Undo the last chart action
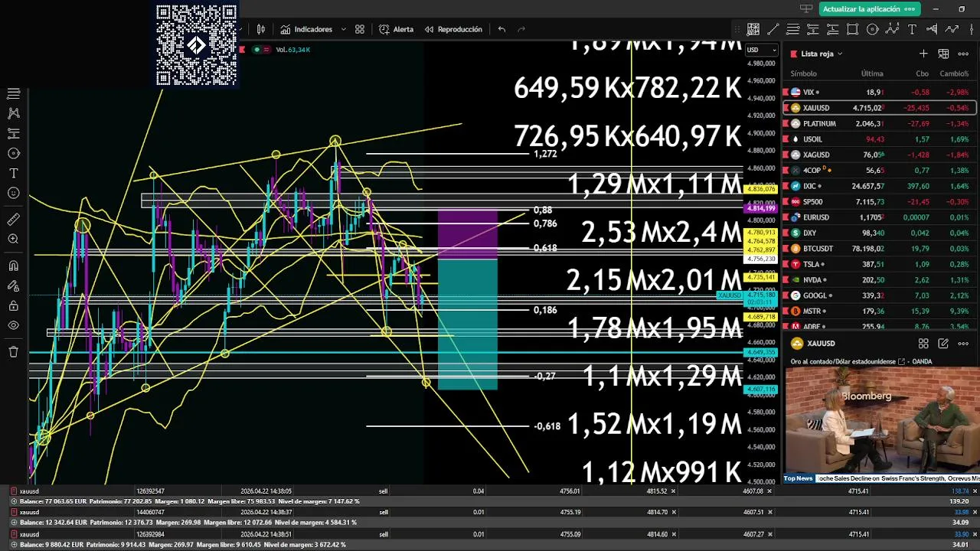980x551 pixels. [501, 29]
